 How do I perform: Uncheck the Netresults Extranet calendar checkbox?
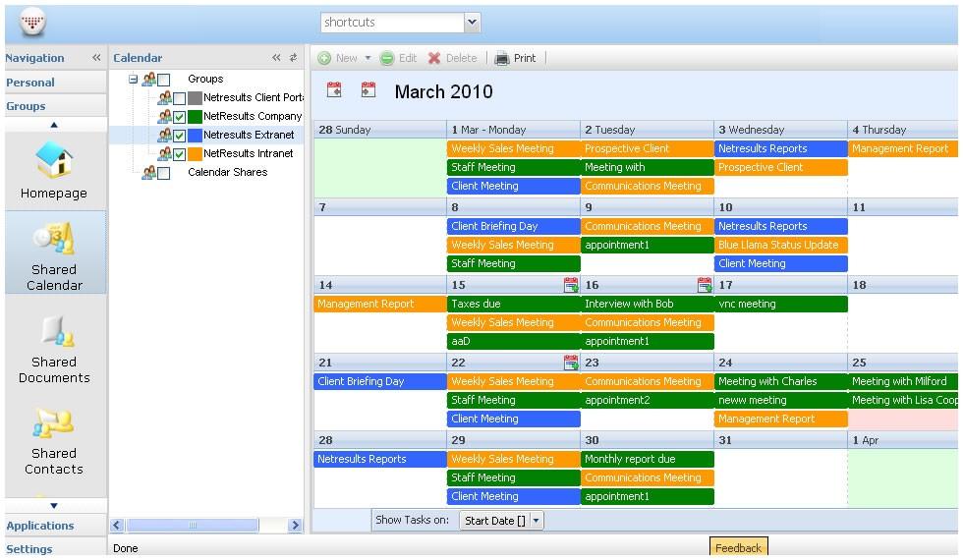pyautogui.click(x=179, y=136)
